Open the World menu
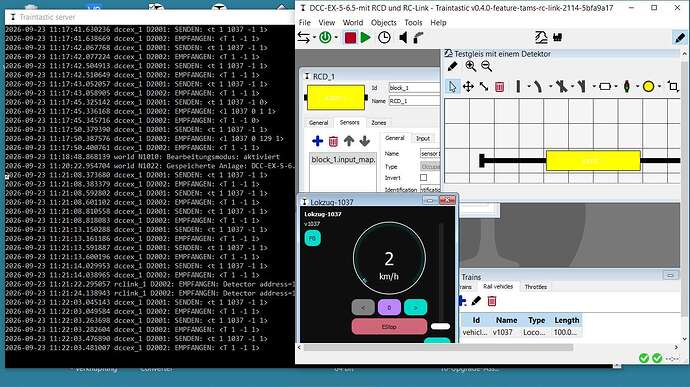The height and width of the screenshot is (387, 690). (353, 22)
